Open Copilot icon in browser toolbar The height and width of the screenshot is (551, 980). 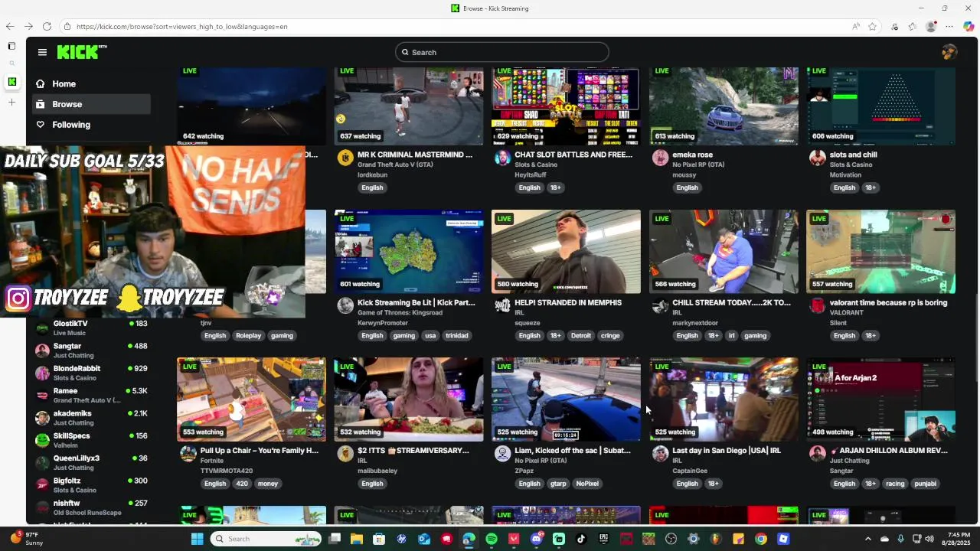tap(969, 26)
